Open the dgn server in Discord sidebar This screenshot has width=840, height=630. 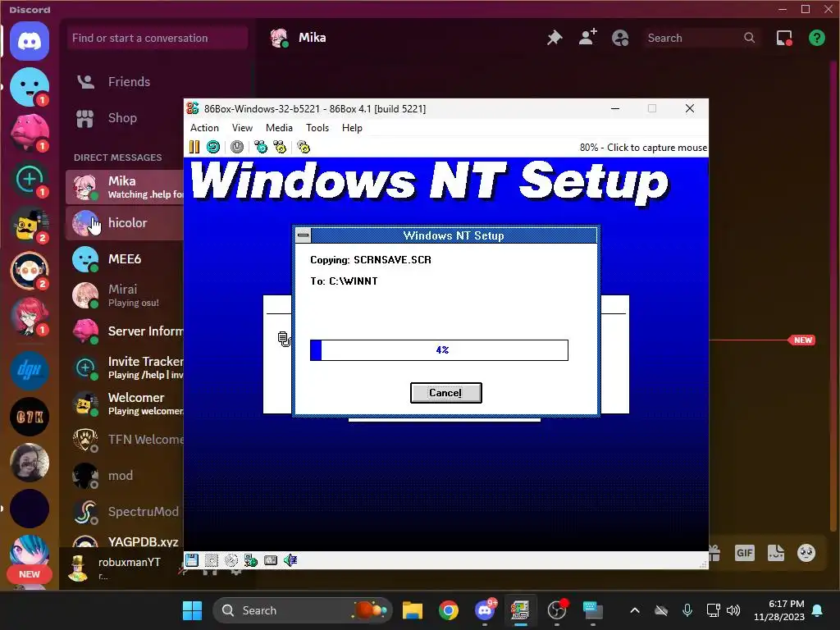(x=30, y=370)
